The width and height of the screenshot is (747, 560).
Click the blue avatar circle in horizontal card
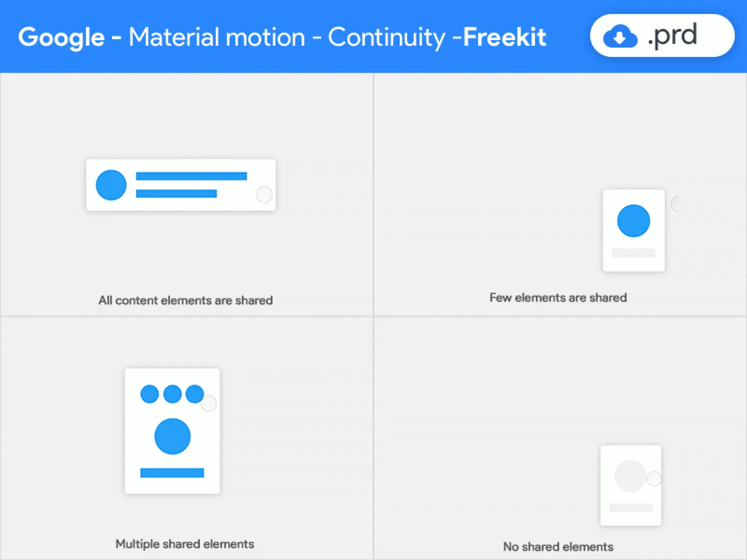[111, 185]
